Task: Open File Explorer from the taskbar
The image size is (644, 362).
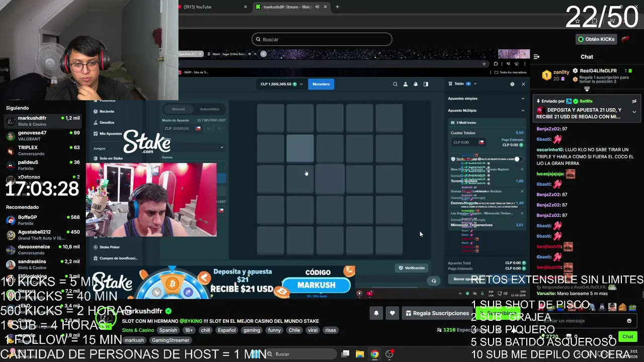Action: pyautogui.click(x=360, y=354)
